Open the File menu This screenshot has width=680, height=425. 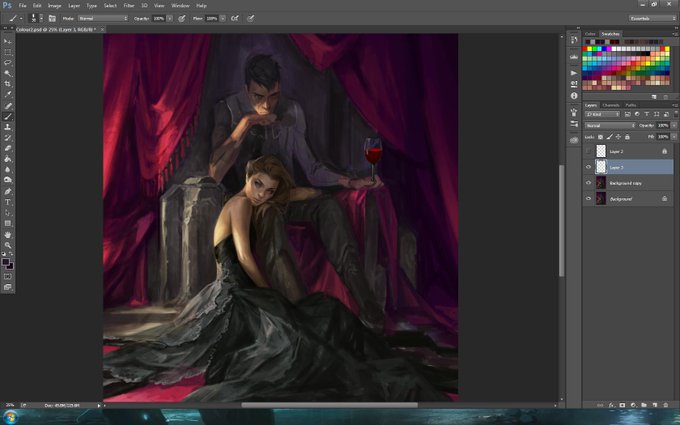coord(23,6)
